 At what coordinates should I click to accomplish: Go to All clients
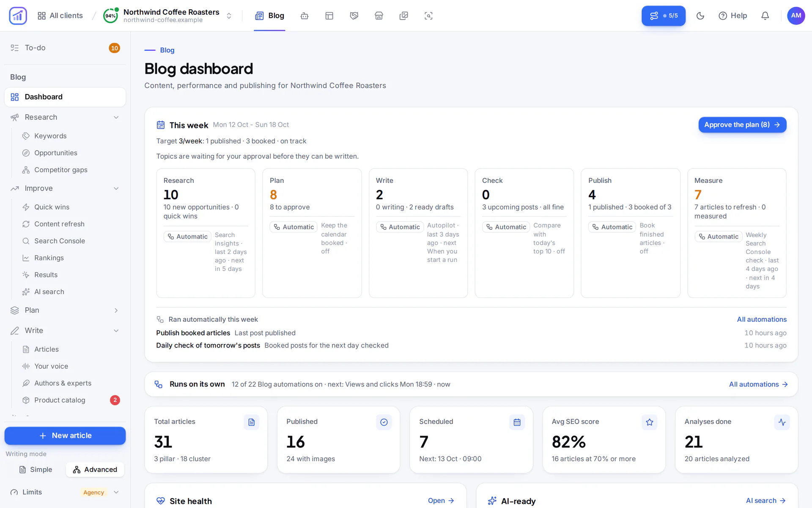[x=60, y=16]
